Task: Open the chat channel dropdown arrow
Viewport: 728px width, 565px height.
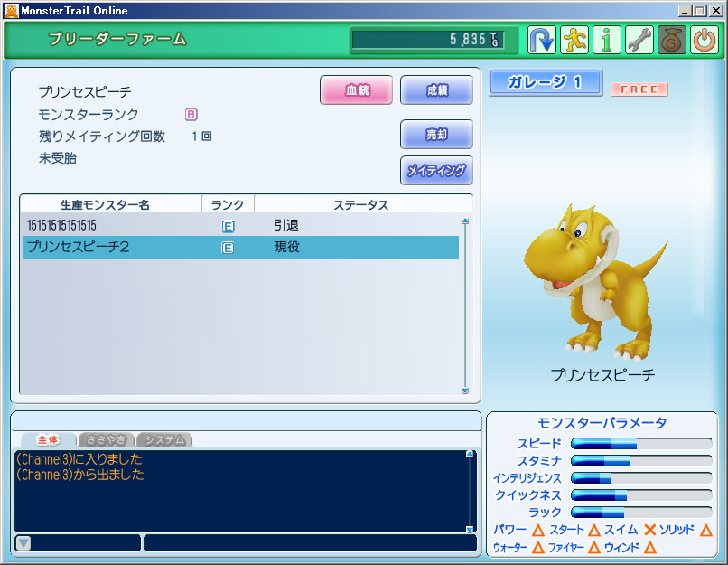Action: click(23, 542)
